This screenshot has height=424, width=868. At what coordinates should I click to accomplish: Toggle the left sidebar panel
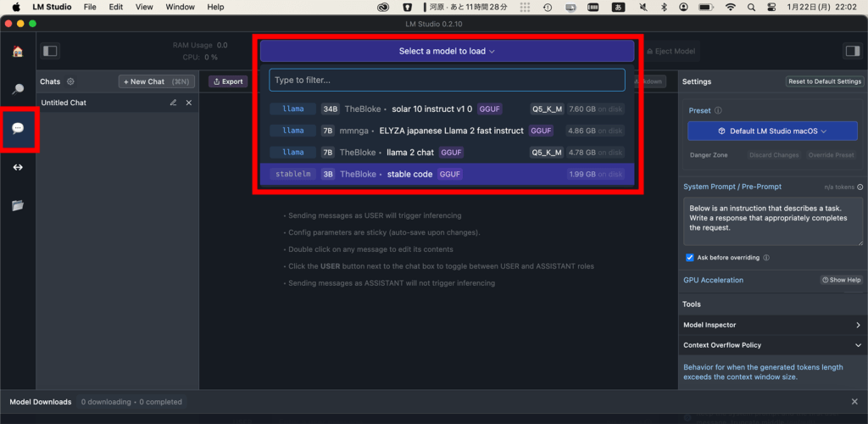click(x=50, y=51)
